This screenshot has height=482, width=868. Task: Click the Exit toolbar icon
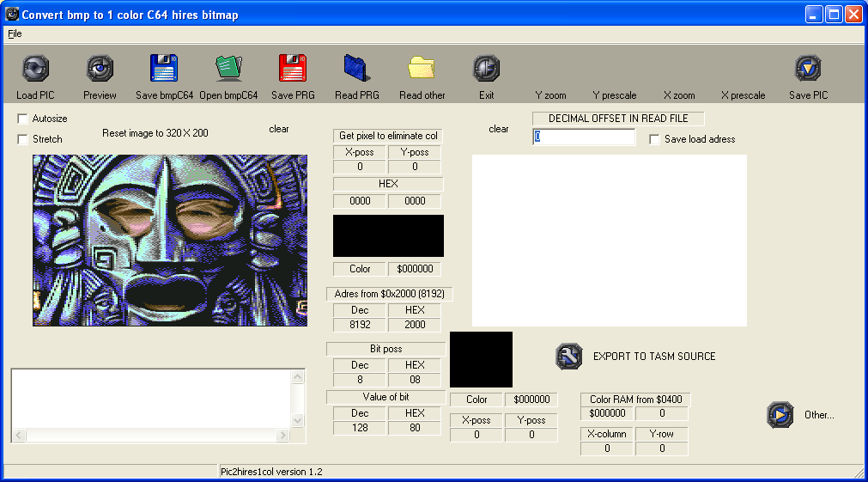coord(486,69)
